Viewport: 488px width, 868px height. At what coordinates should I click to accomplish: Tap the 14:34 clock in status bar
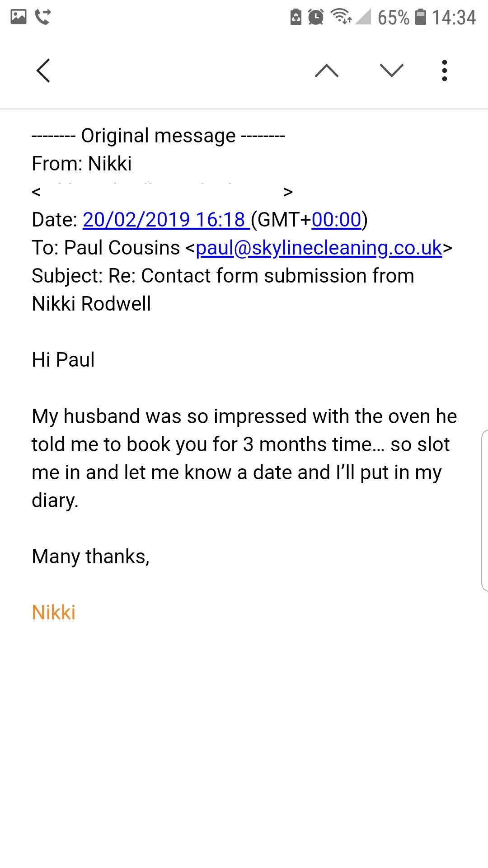(x=454, y=18)
